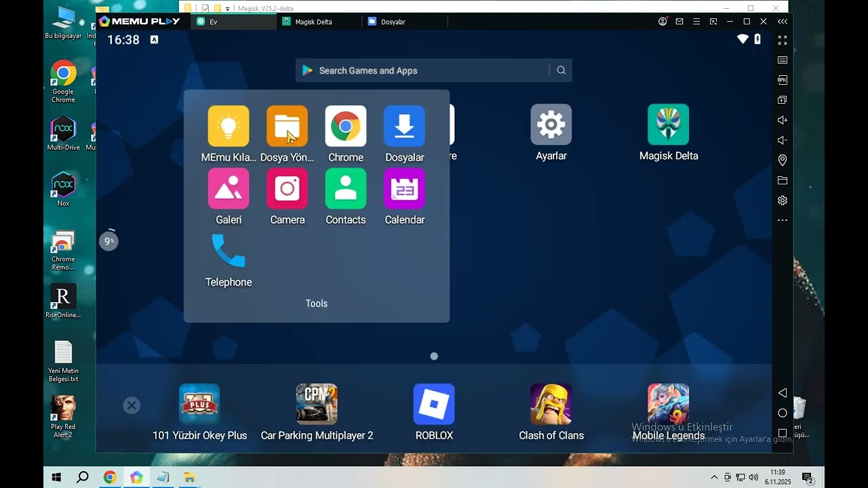Open Dosya Yöneticisi file manager app
Image resolution: width=868 pixels, height=488 pixels.
pos(287,126)
